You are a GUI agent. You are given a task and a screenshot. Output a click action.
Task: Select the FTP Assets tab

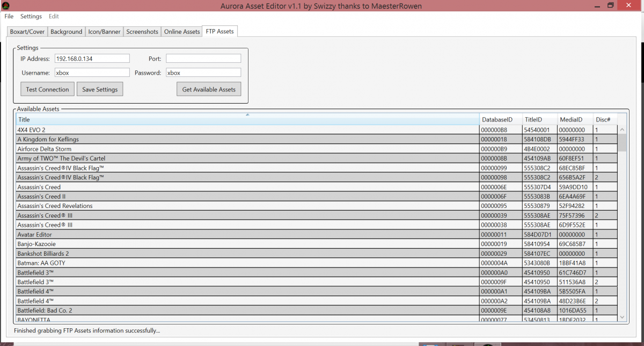click(x=220, y=31)
